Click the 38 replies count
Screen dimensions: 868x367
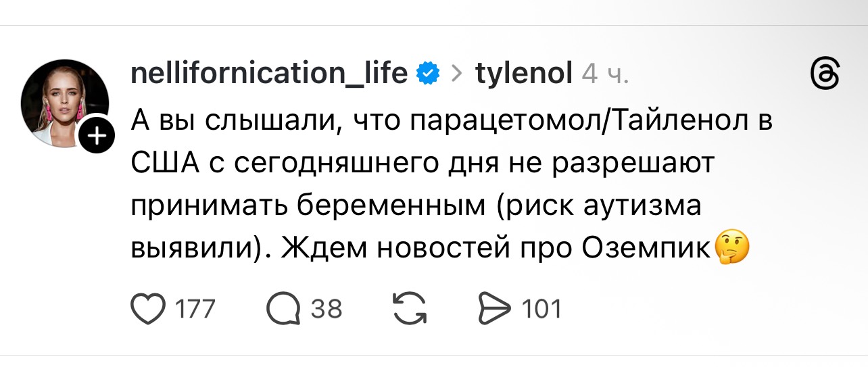click(326, 309)
